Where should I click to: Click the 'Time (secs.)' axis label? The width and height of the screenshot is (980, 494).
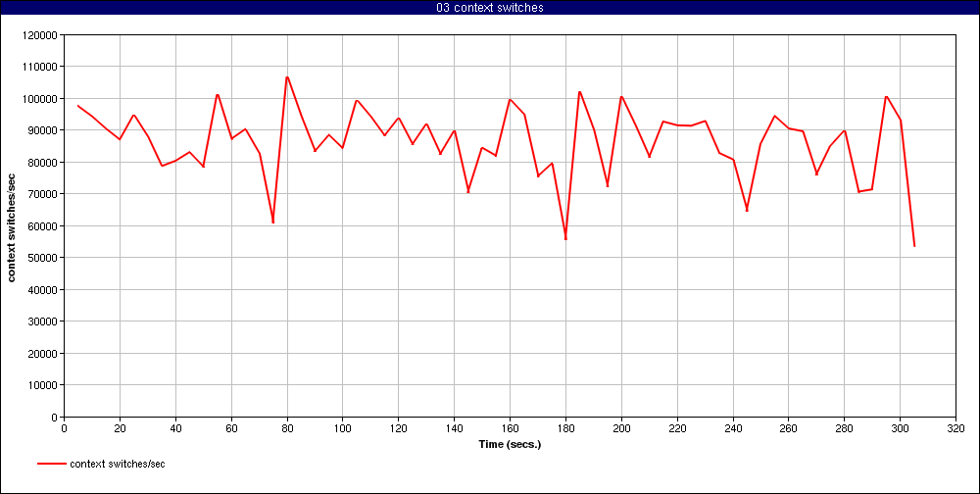coord(510,445)
